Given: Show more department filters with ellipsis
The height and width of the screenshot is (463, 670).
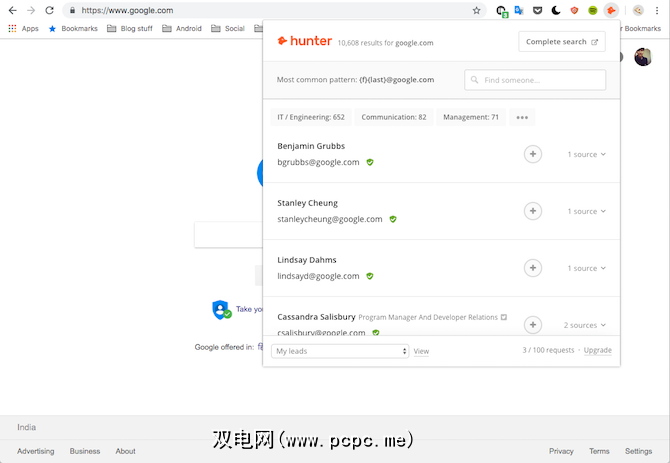Looking at the screenshot, I should [522, 117].
